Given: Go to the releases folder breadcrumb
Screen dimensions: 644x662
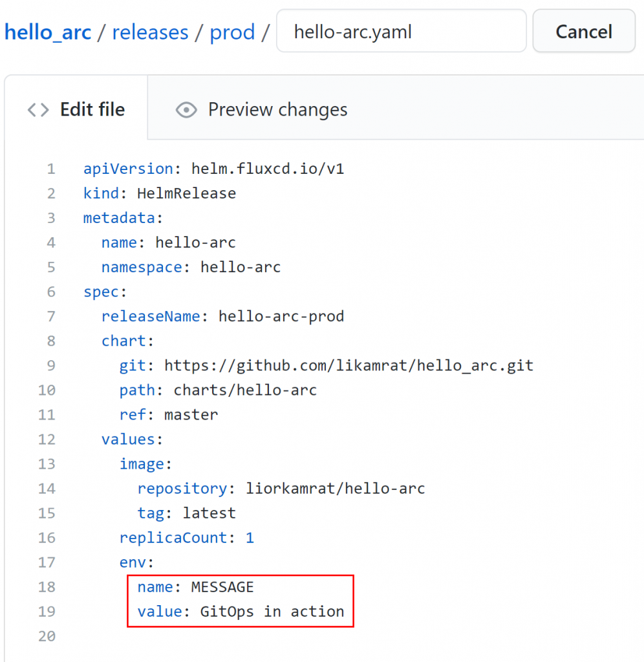Looking at the screenshot, I should [150, 32].
